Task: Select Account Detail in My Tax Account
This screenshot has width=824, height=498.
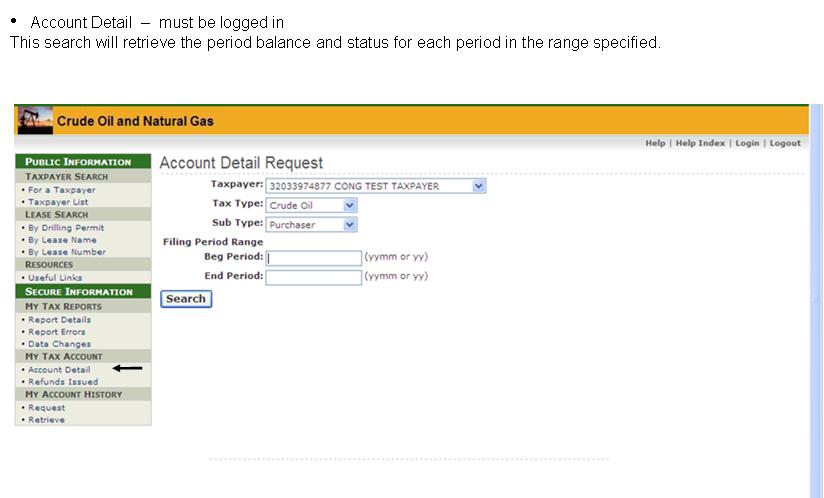Action: [x=59, y=370]
